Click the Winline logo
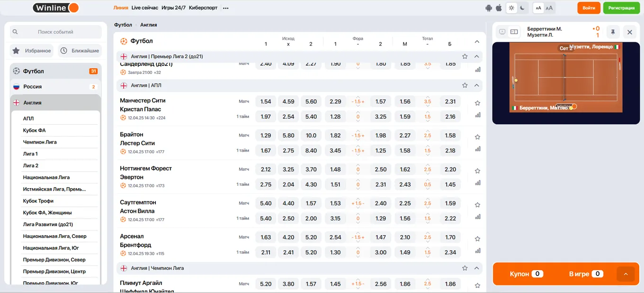644x293 pixels. (x=56, y=8)
